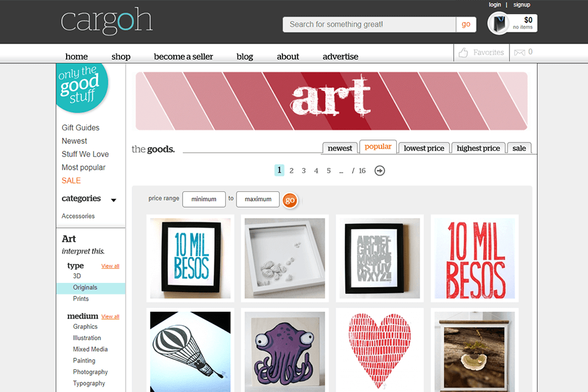This screenshot has width=588, height=392.
Task: Focus the search for something great field
Action: (369, 24)
